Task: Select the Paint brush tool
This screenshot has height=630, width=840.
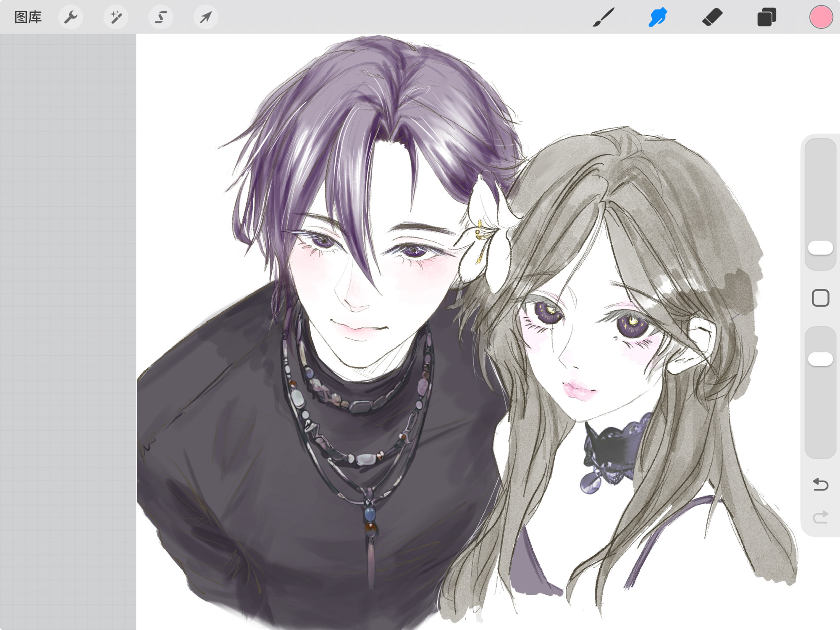Action: (x=604, y=17)
